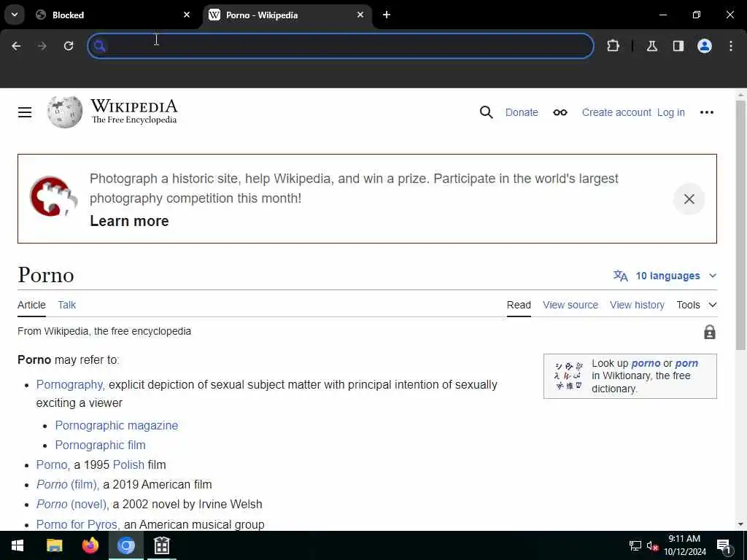Click the Donate link
The height and width of the screenshot is (560, 747).
[x=522, y=112]
